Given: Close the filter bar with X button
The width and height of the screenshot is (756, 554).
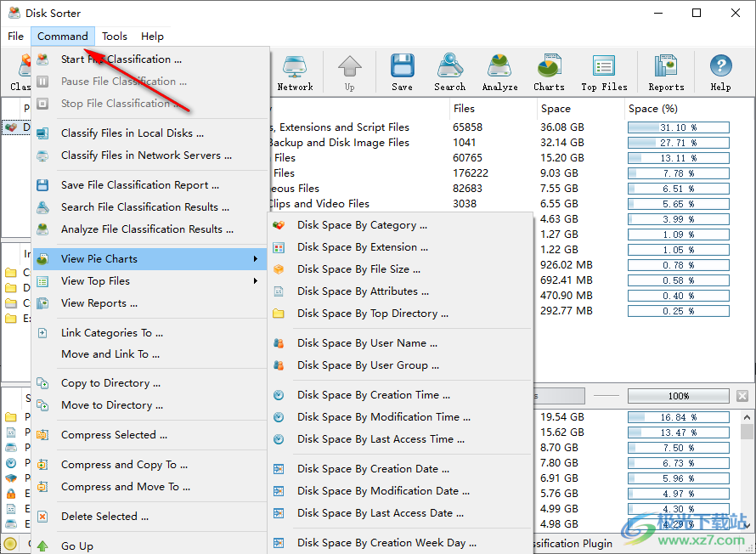Looking at the screenshot, I should click(x=742, y=396).
